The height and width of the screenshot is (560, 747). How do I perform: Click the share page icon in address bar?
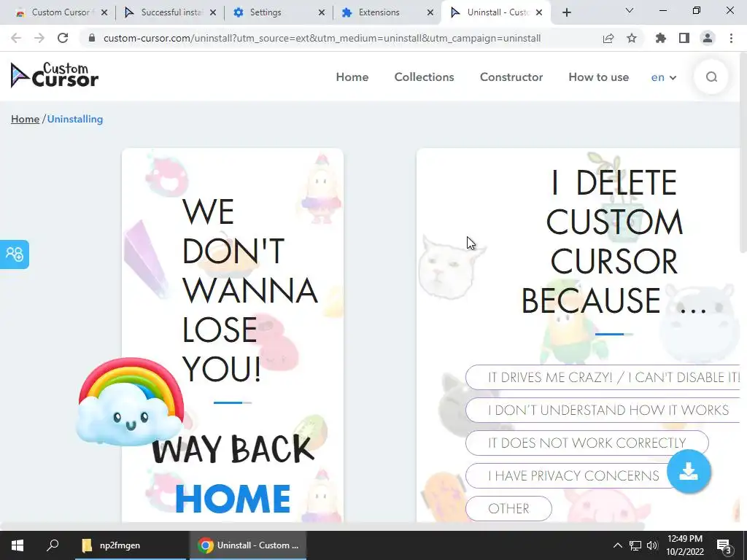pos(608,38)
